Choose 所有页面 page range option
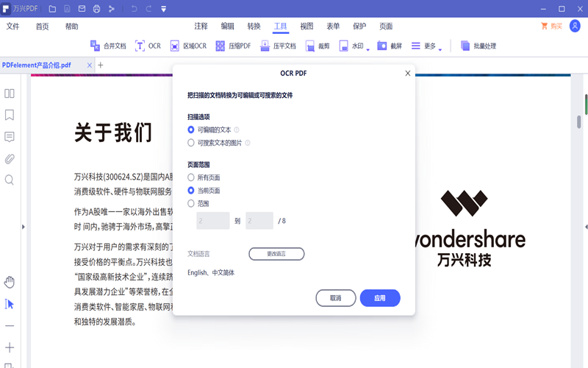Viewport: 588px width, 368px height. (191, 177)
